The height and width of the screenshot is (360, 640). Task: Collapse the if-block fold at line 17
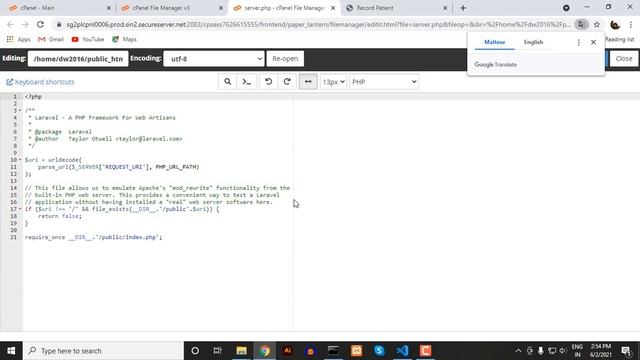(x=20, y=209)
